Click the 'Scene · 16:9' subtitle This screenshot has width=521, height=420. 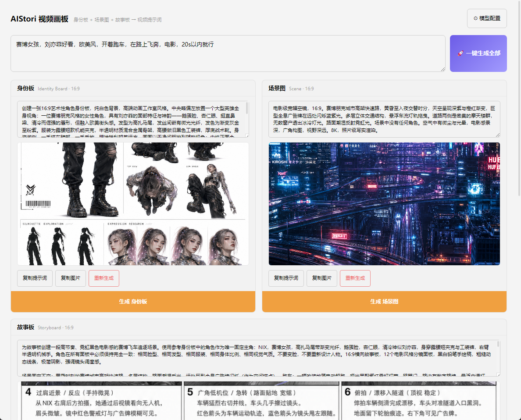point(301,89)
